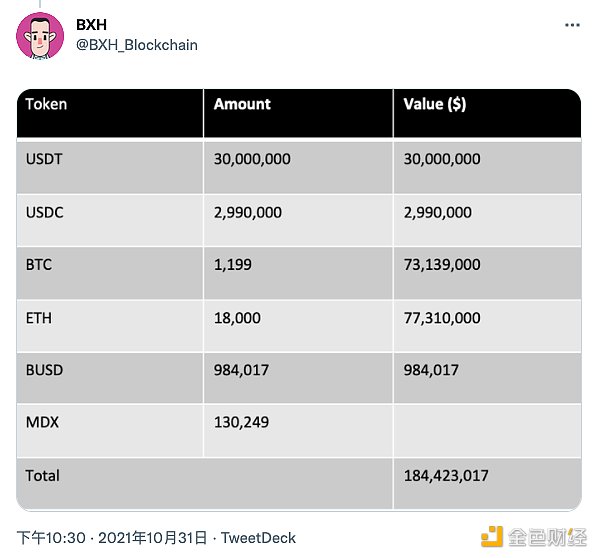
Task: Click the Jinse Finance watermark logo
Action: [534, 537]
